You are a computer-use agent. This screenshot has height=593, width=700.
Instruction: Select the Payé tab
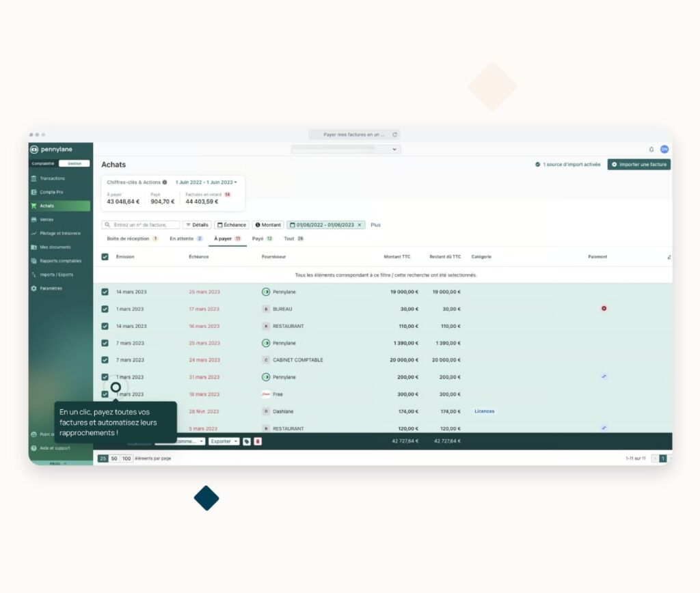pos(262,238)
